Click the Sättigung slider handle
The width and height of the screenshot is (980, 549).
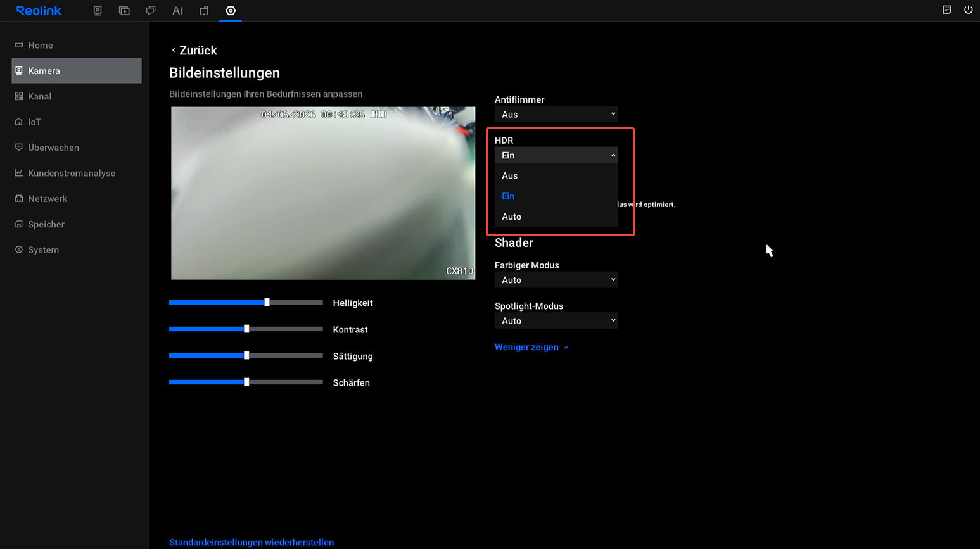coord(246,356)
